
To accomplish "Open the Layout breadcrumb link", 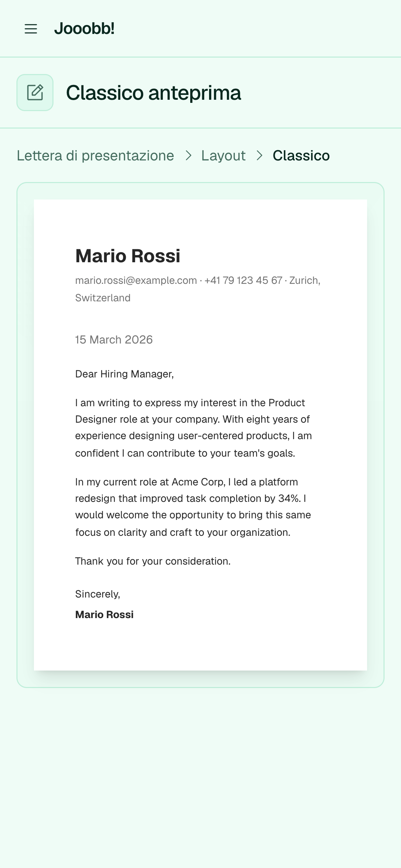I will pos(223,156).
